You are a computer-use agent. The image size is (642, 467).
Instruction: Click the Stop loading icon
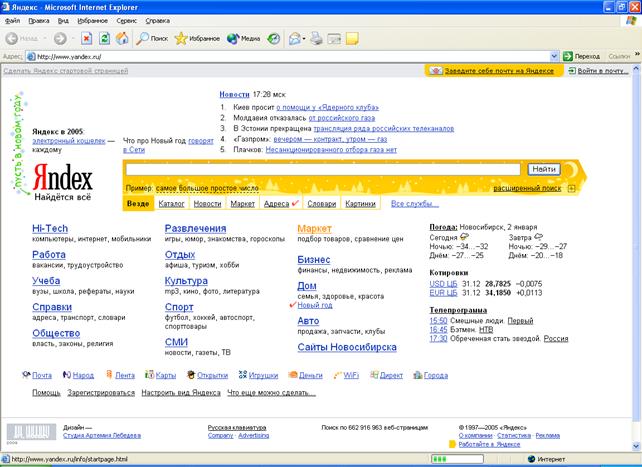(x=88, y=39)
